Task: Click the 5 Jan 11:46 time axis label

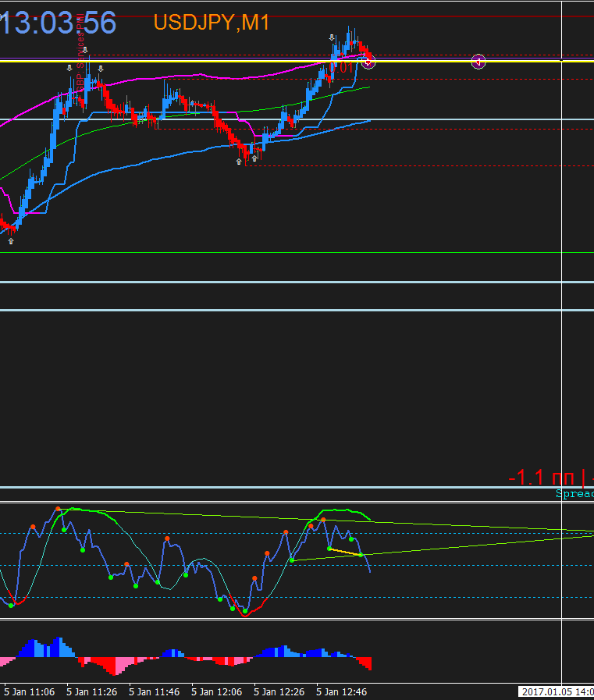Action: click(x=154, y=692)
